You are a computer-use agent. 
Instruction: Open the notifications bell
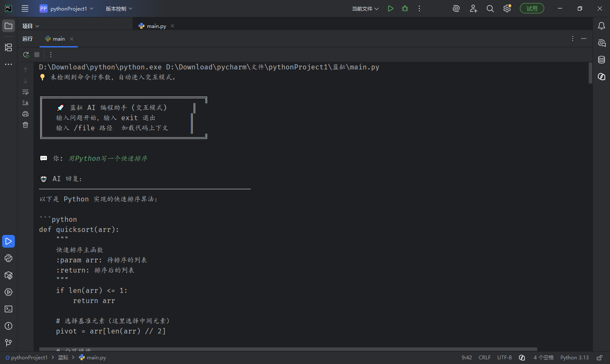[x=602, y=26]
